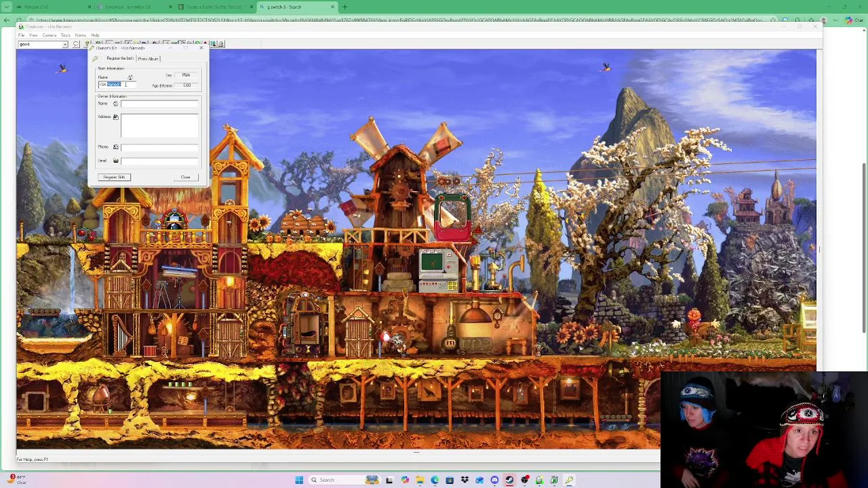This screenshot has width=868, height=488.
Task: Click the Address house icon
Action: (115, 117)
